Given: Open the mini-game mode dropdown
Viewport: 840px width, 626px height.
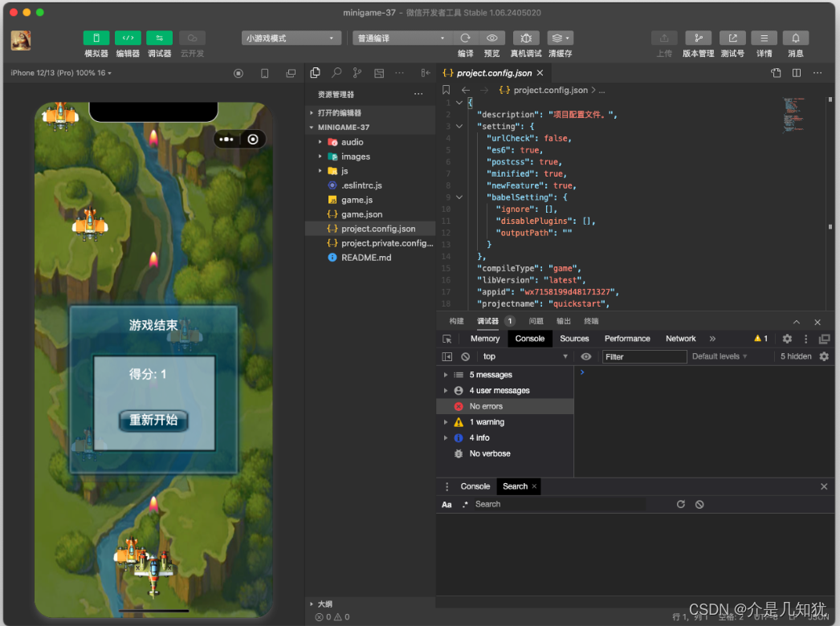Looking at the screenshot, I should tap(291, 38).
